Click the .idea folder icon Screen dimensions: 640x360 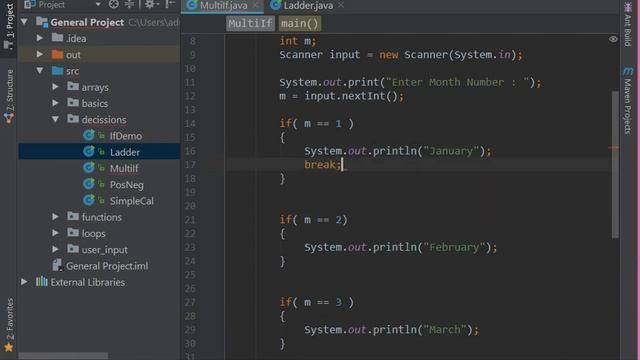click(x=58, y=38)
